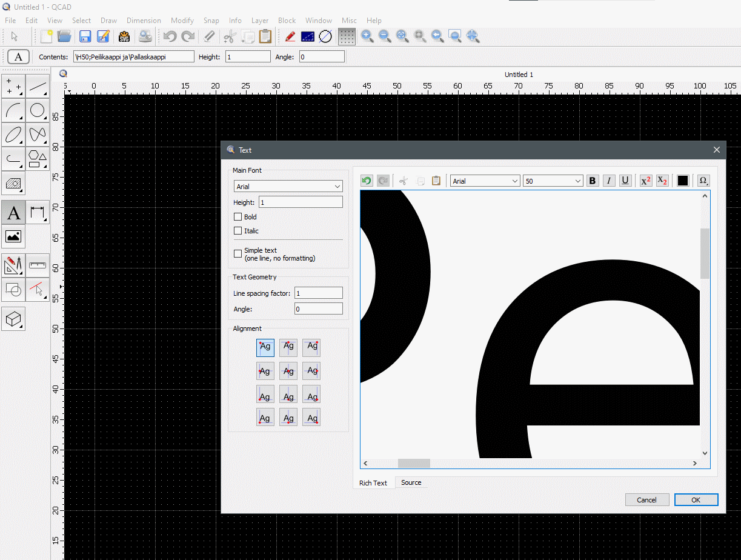Enable the Italic checkbox under Main Font
Image resolution: width=741 pixels, height=560 pixels.
(238, 231)
